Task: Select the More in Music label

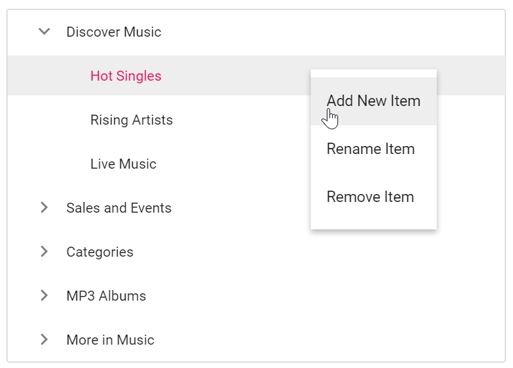Action: pos(110,340)
